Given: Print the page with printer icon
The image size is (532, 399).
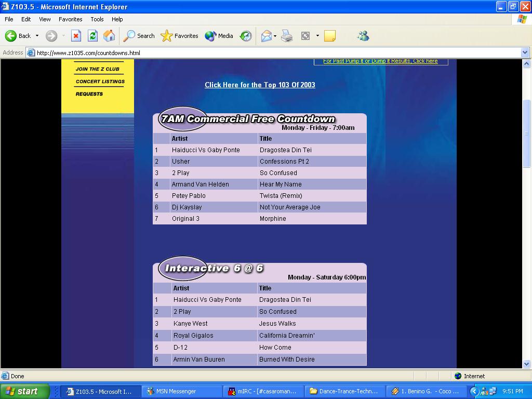Looking at the screenshot, I should point(287,36).
